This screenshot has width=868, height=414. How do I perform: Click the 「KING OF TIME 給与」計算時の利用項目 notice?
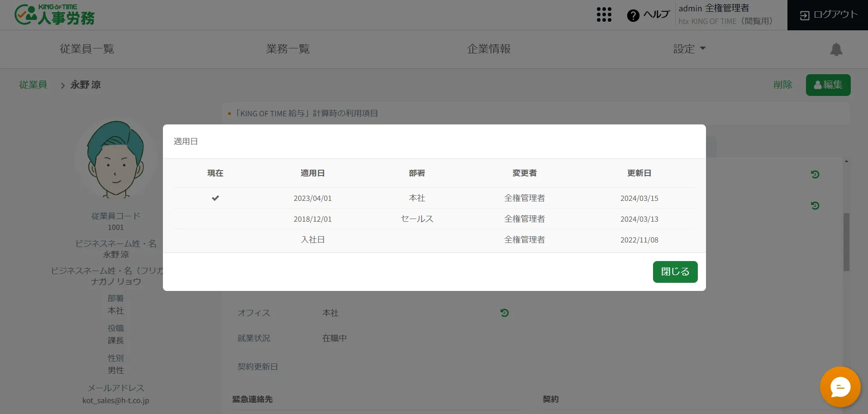(x=306, y=113)
